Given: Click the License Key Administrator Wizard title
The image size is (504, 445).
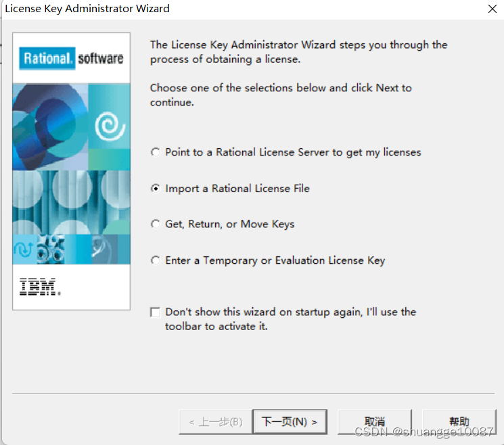Looking at the screenshot, I should tap(87, 9).
